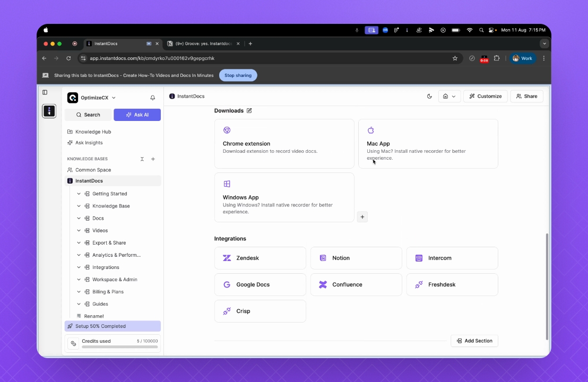Click the page vertical scrollbar
The image size is (588, 382).
click(547, 286)
